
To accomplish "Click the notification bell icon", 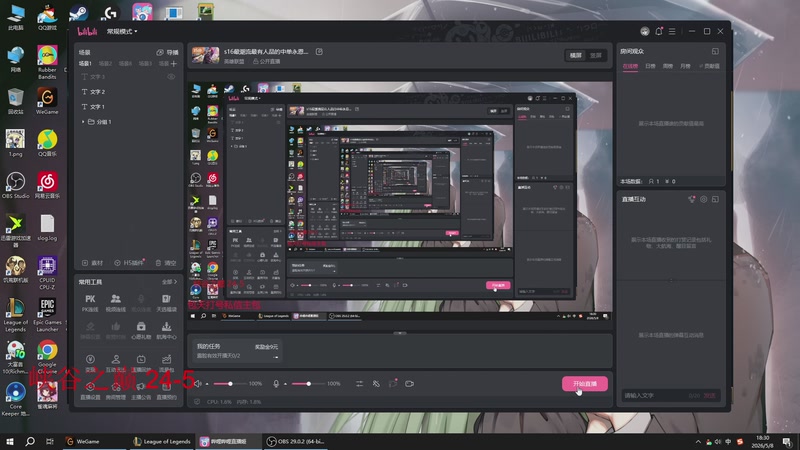I will tap(659, 31).
